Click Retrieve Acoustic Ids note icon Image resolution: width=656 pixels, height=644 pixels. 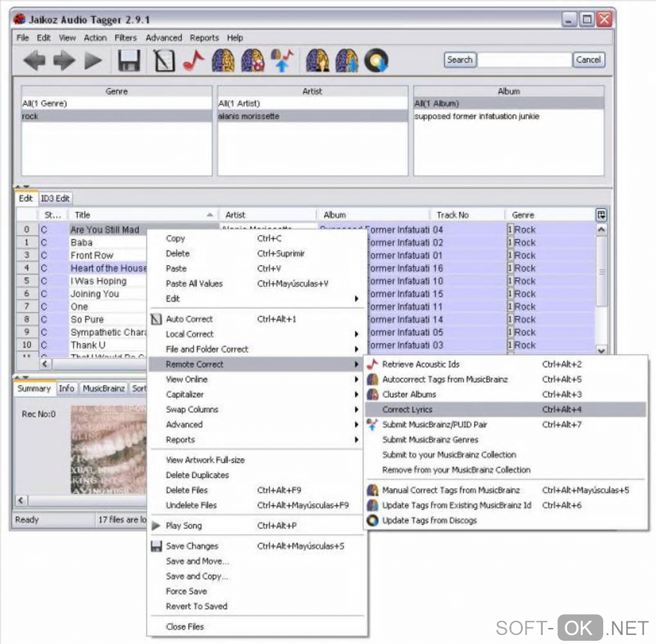(372, 365)
